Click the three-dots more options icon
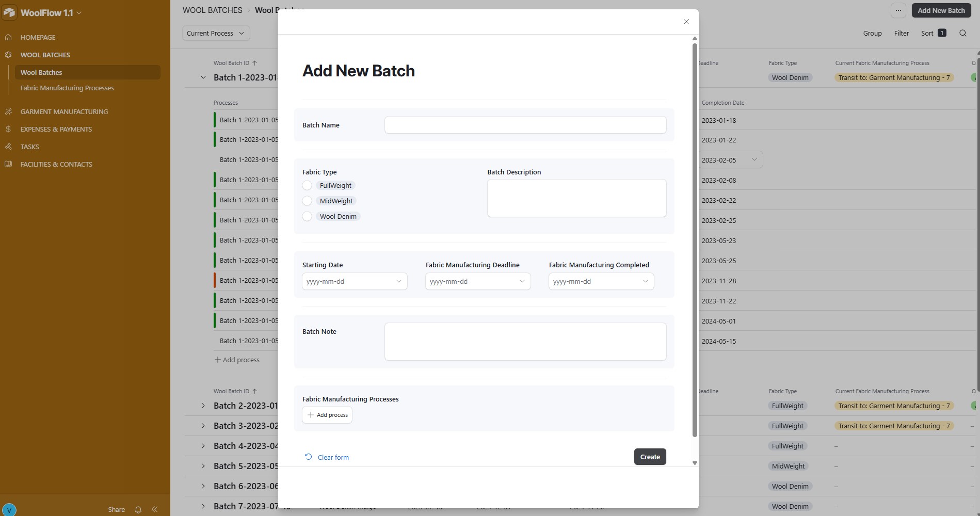 [x=898, y=10]
